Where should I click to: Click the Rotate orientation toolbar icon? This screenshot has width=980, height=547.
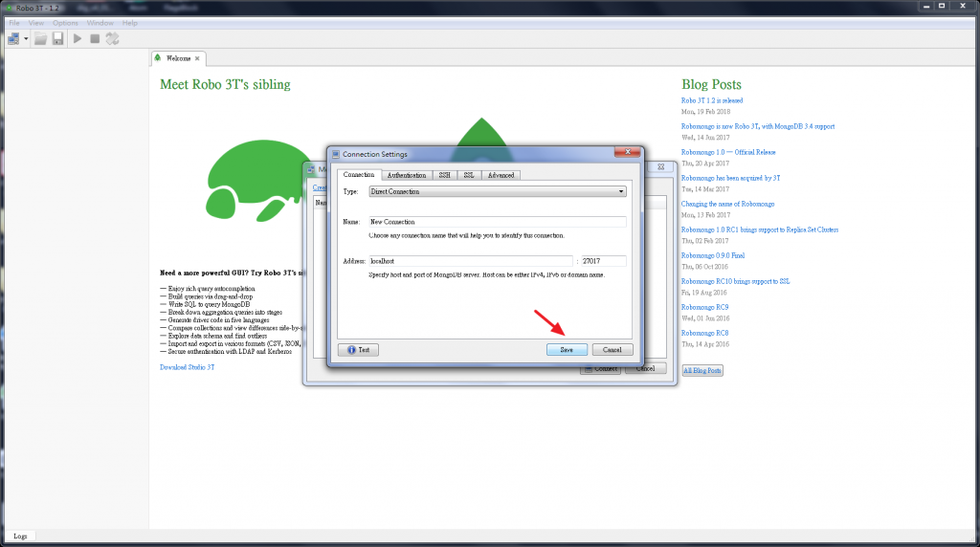[113, 38]
